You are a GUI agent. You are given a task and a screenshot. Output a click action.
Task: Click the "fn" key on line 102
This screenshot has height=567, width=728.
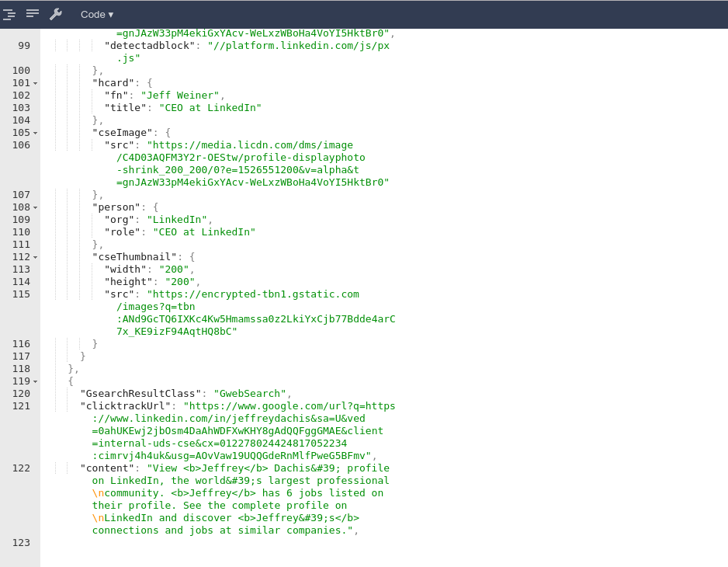(x=116, y=96)
